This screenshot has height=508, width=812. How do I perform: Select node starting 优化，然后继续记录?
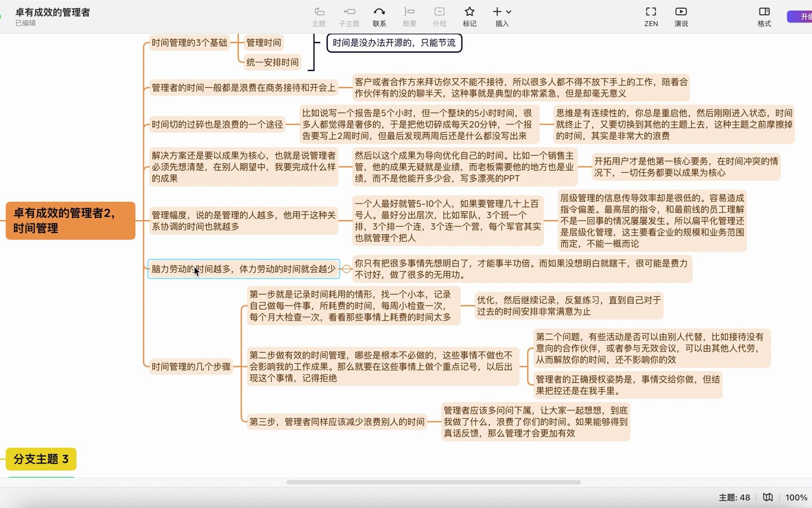(x=569, y=306)
